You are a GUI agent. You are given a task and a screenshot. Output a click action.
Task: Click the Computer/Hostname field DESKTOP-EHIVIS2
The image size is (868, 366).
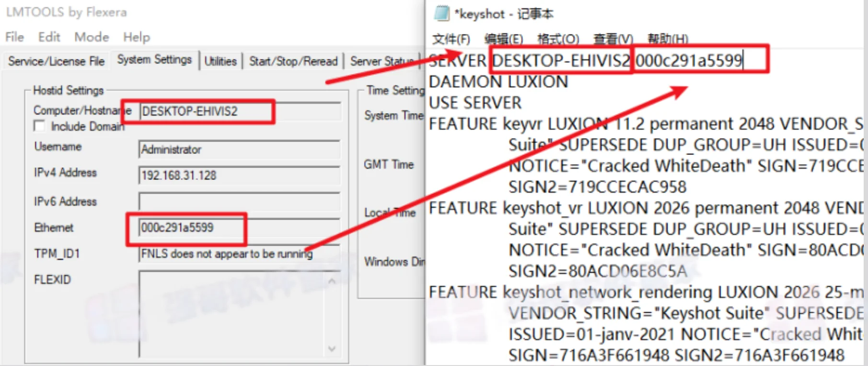pos(240,111)
